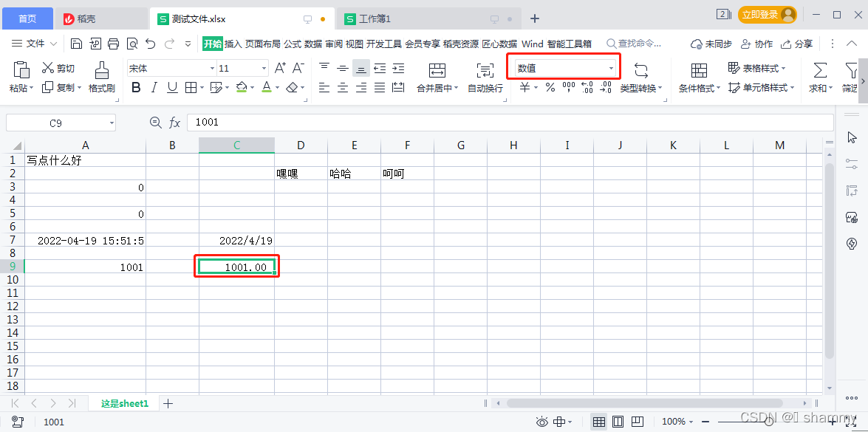The image size is (868, 432).
Task: Switch to the 工作簿1 document tab
Action: click(375, 18)
